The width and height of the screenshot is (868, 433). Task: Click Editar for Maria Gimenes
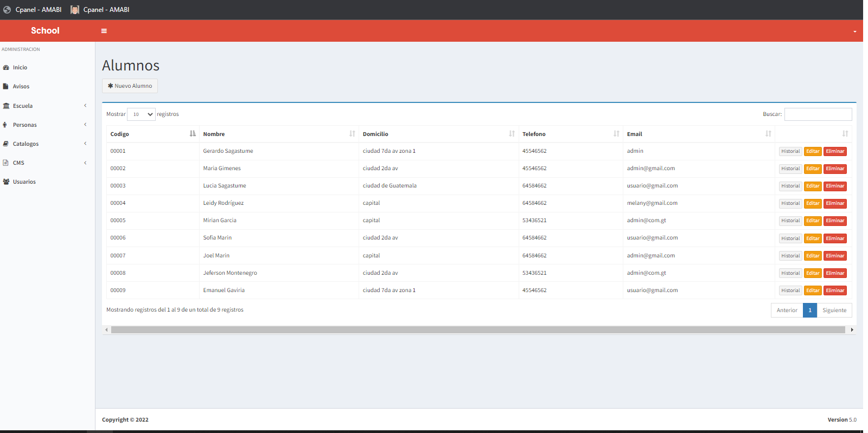tap(813, 169)
